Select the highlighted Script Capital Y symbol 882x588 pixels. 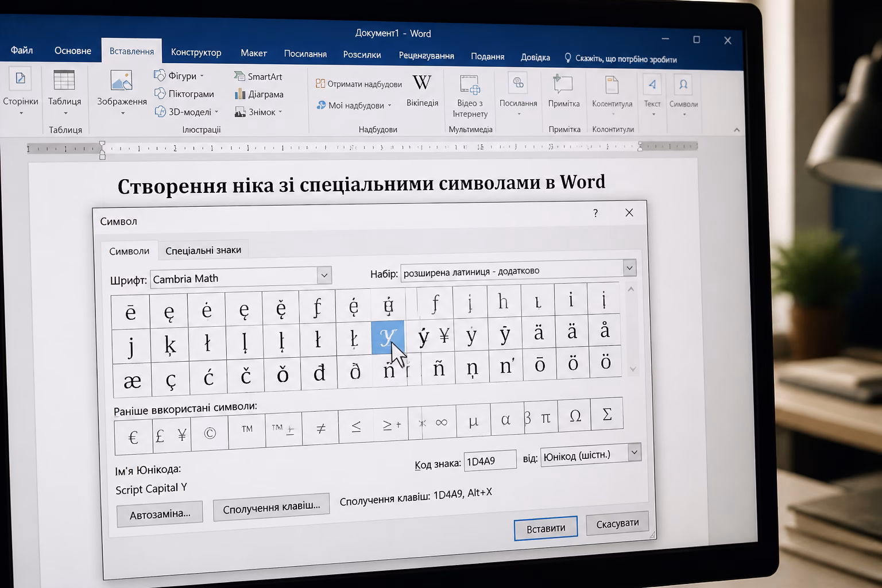pos(388,336)
